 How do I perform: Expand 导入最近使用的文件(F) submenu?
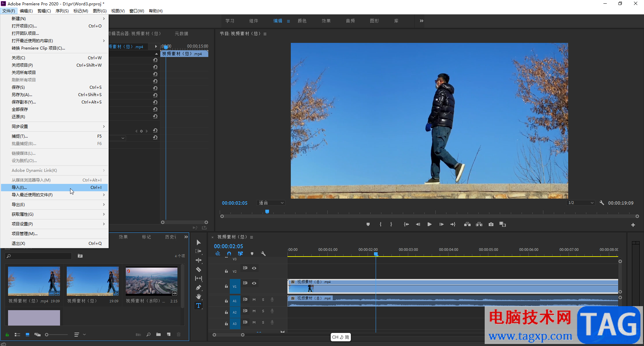click(x=54, y=195)
